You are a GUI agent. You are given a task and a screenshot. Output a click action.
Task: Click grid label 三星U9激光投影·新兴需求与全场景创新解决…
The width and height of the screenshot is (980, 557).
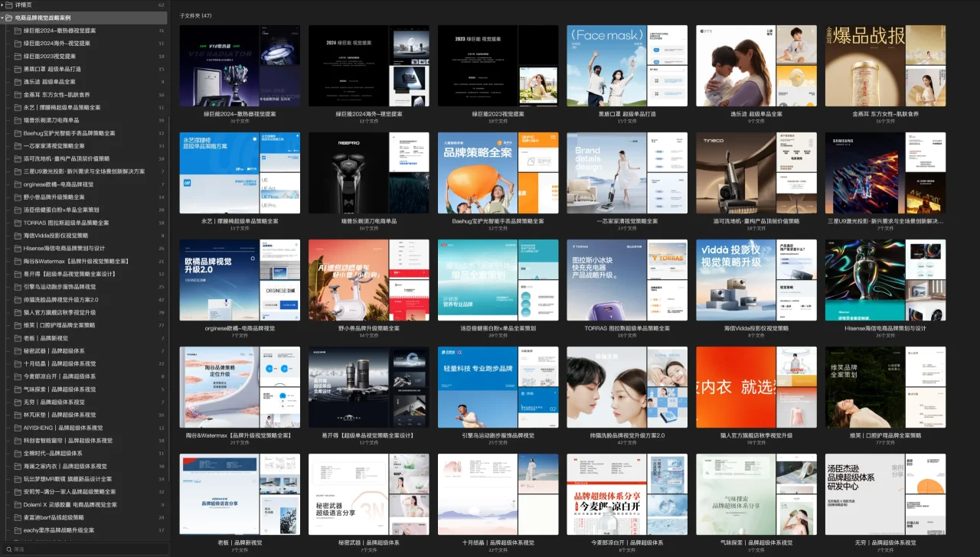[x=885, y=221]
